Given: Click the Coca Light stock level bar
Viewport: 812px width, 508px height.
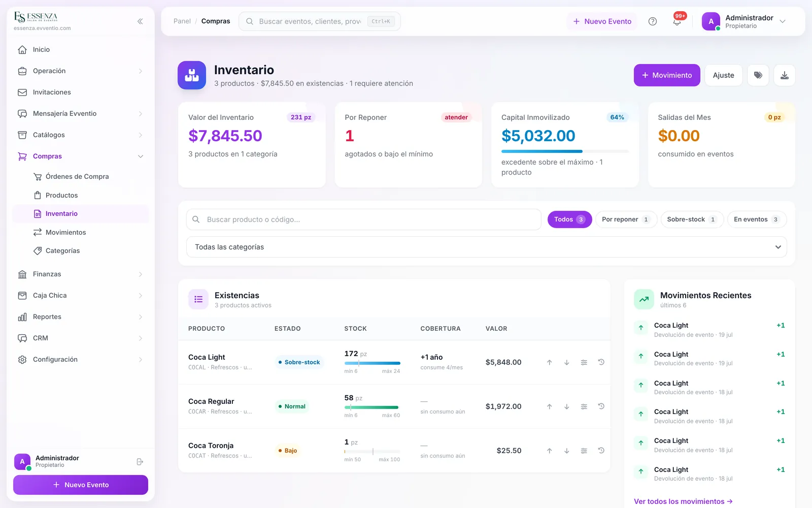Looking at the screenshot, I should point(373,363).
